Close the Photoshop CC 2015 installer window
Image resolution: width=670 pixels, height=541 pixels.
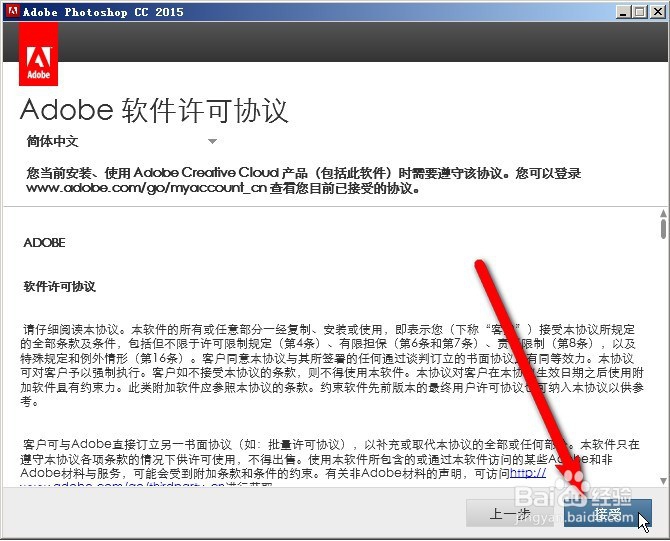coord(657,12)
